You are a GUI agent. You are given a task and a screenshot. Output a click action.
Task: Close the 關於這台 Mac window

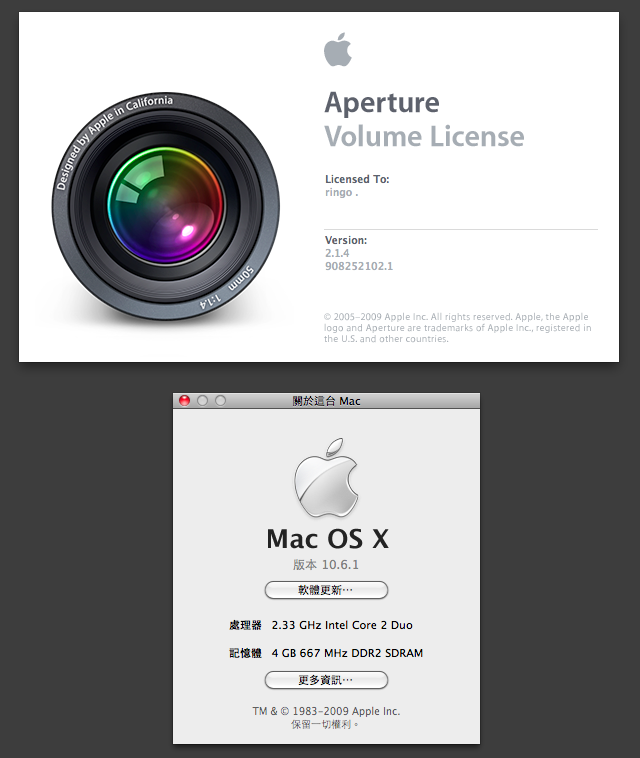(184, 400)
